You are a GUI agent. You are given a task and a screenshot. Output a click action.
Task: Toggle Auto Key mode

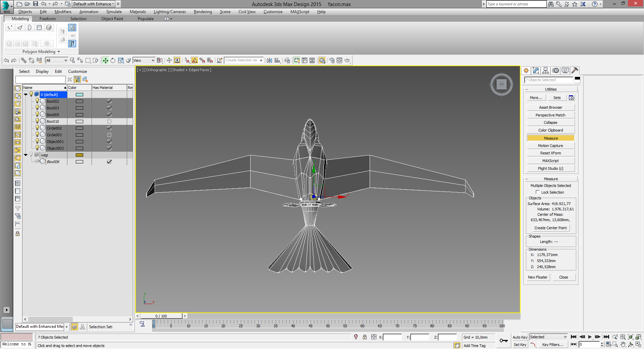[520, 337]
